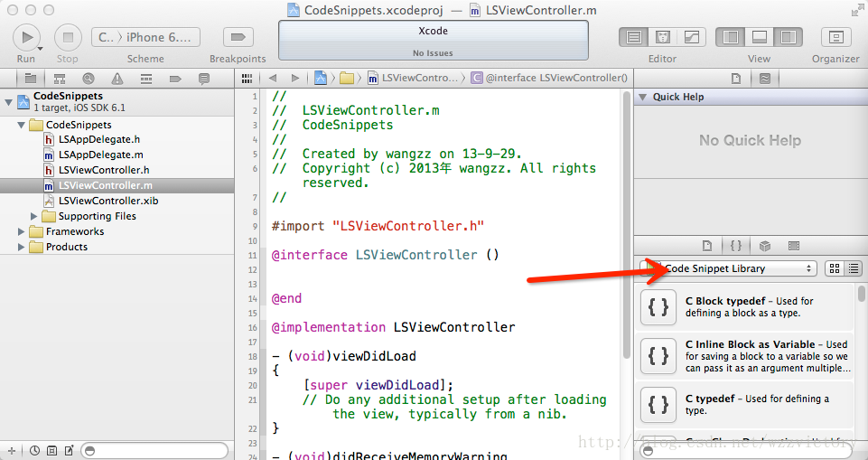Show the Debug navigator
The width and height of the screenshot is (868, 460).
146,79
